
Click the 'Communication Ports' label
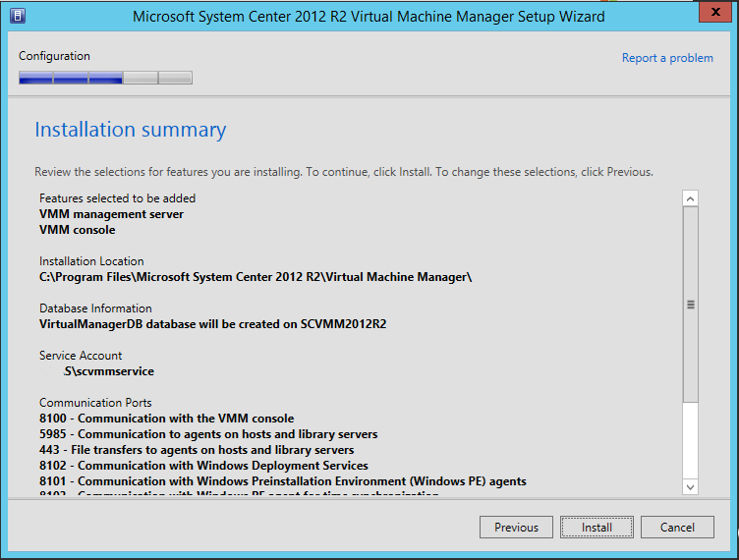95,402
